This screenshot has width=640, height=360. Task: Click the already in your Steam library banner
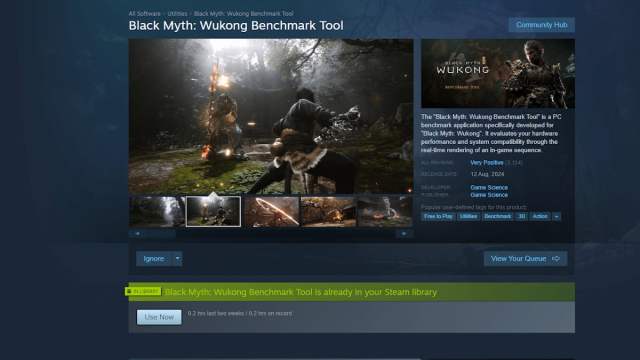coord(352,292)
